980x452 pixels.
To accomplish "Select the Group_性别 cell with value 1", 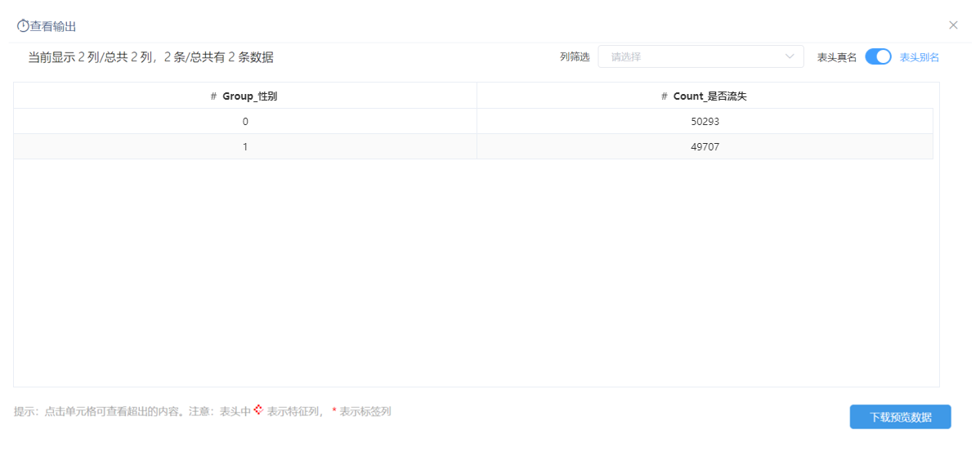I will pyautogui.click(x=245, y=146).
